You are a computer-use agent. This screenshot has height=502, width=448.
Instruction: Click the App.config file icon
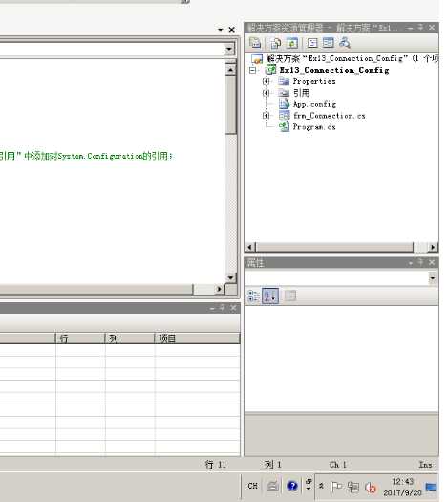pos(284,104)
